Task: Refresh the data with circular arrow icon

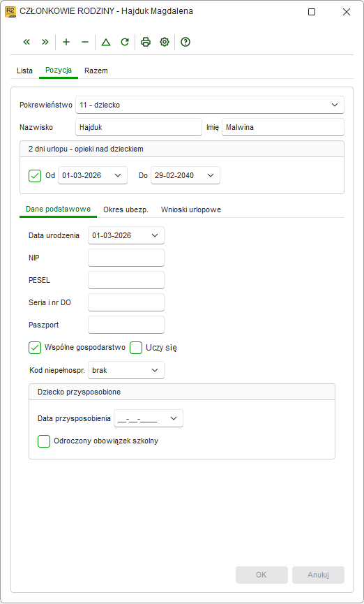Action: click(x=125, y=43)
